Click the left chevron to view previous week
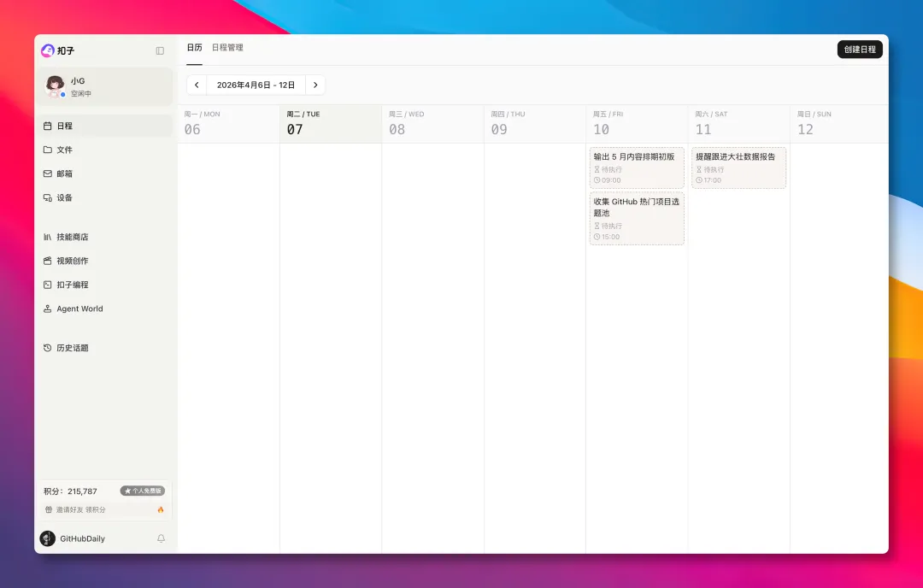 click(x=196, y=85)
